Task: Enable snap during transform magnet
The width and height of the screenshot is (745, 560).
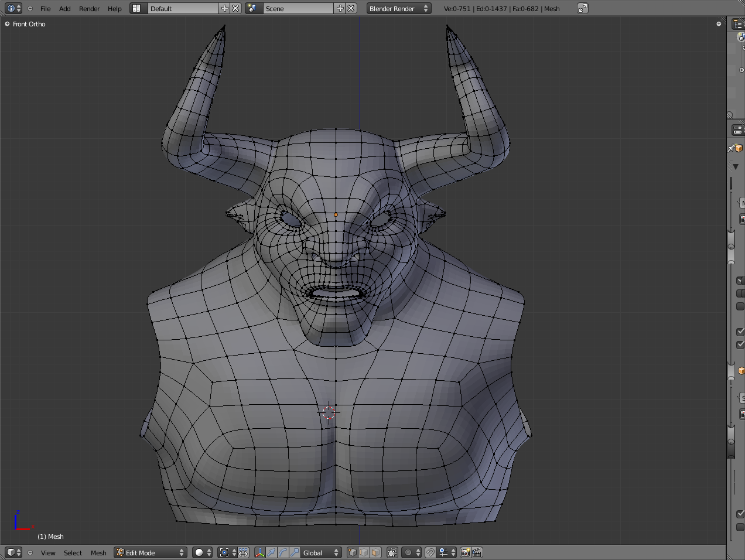Action: click(x=430, y=552)
